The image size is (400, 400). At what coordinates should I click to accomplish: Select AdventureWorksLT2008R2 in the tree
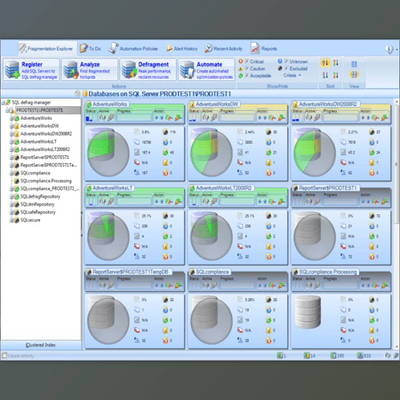tap(45, 149)
